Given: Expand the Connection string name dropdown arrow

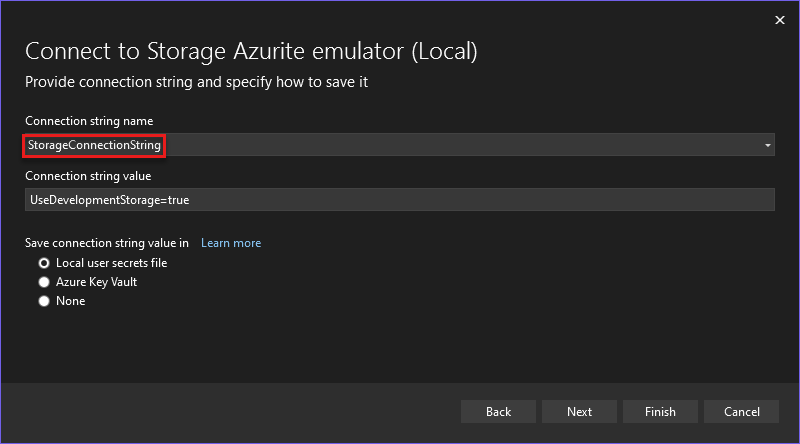Looking at the screenshot, I should [x=767, y=146].
